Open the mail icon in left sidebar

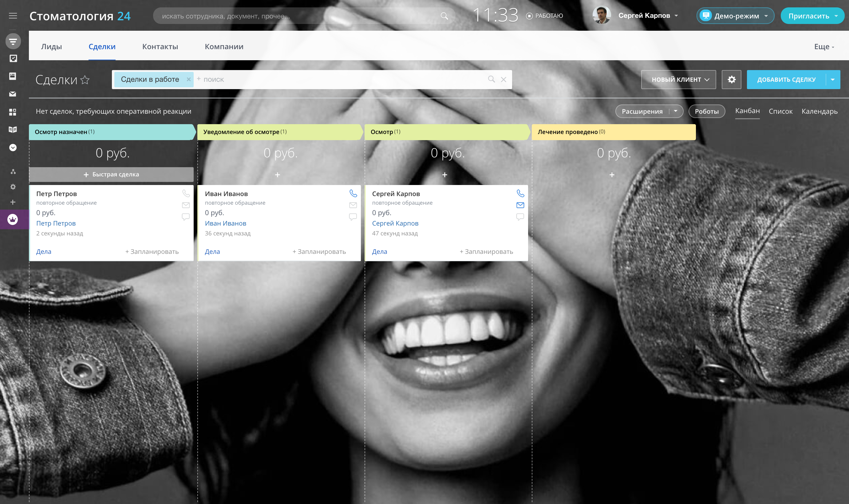pyautogui.click(x=13, y=94)
